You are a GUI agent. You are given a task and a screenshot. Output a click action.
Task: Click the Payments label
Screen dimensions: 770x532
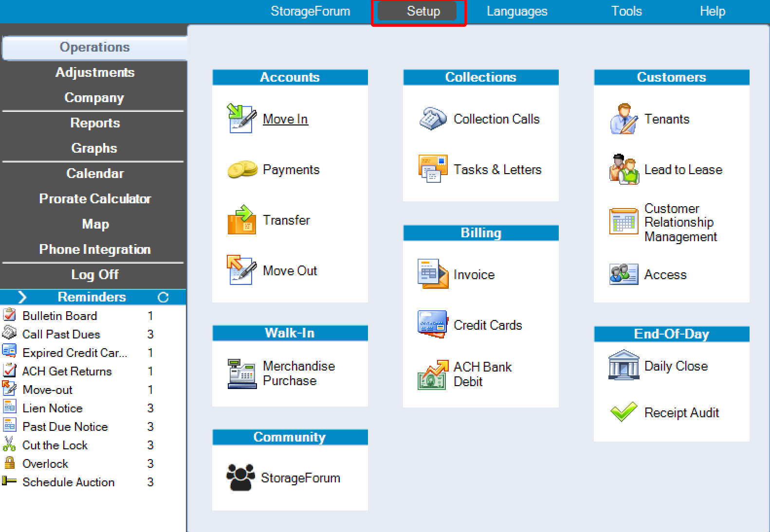(x=291, y=170)
